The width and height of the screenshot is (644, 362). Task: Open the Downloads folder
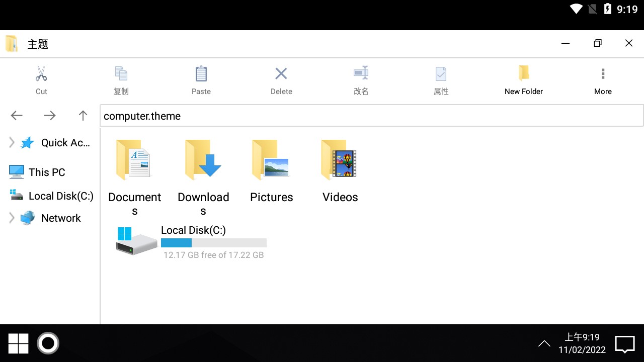(203, 161)
